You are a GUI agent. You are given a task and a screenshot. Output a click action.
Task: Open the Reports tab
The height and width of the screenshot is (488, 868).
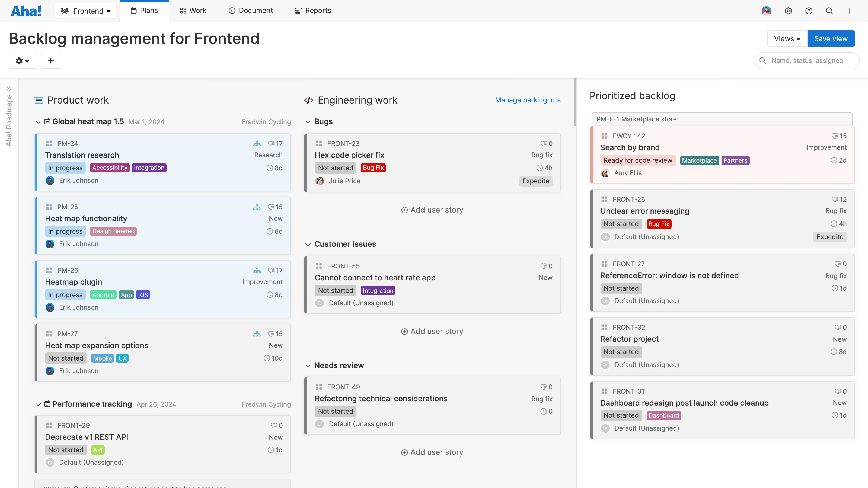click(313, 11)
